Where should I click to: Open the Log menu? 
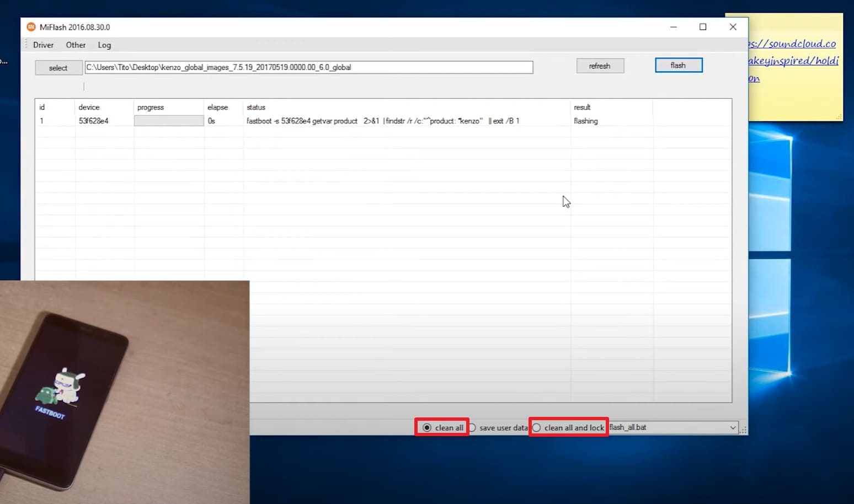click(x=104, y=45)
